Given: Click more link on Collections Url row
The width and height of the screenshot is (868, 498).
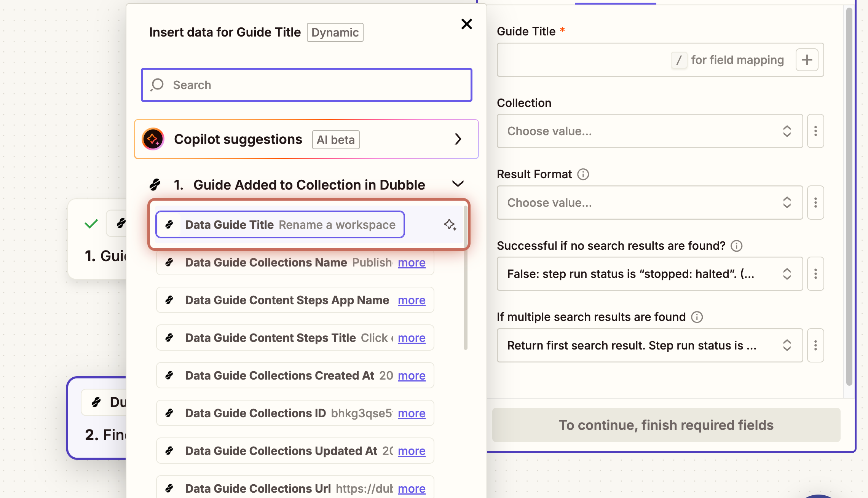Looking at the screenshot, I should click(x=412, y=488).
